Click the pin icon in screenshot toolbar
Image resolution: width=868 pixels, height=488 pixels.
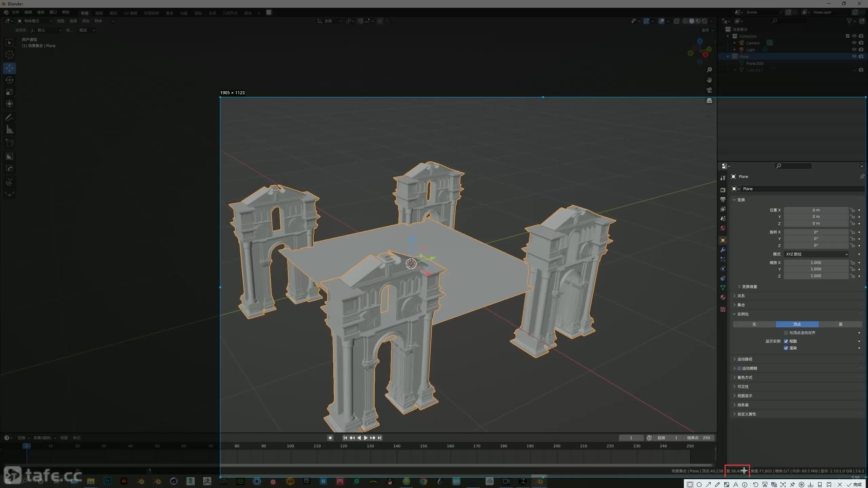(792, 485)
